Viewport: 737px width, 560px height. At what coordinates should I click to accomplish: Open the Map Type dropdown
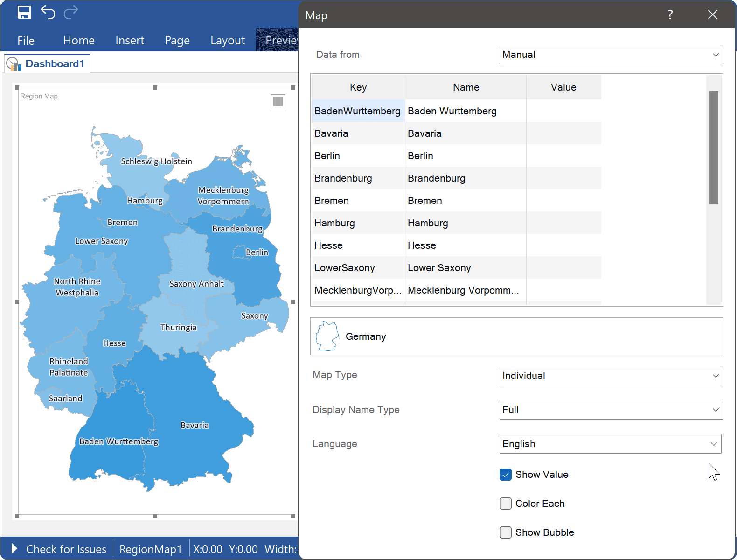pyautogui.click(x=611, y=376)
